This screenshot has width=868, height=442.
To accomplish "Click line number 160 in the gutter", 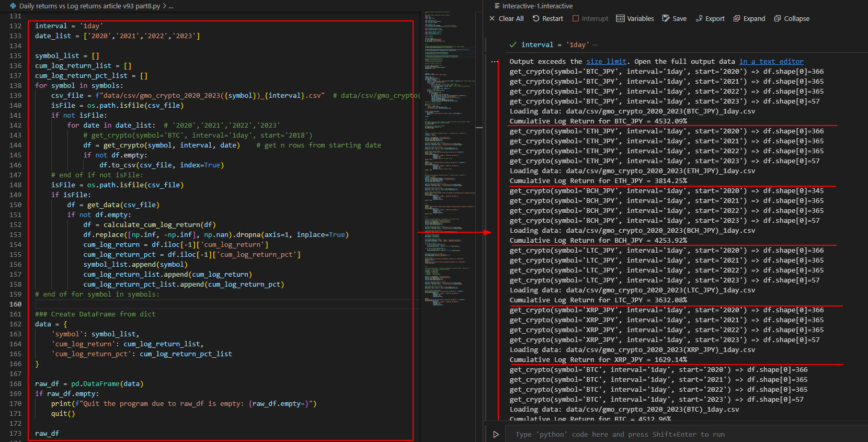I will 15,304.
